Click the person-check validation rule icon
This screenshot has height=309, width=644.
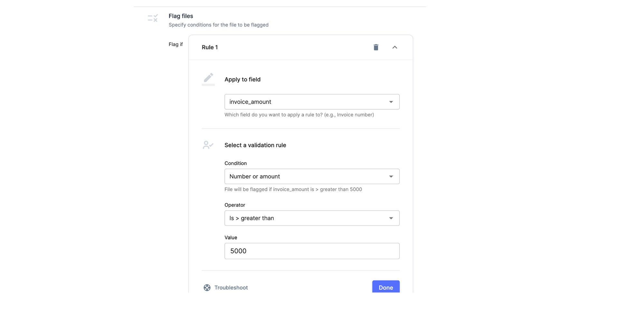[208, 145]
